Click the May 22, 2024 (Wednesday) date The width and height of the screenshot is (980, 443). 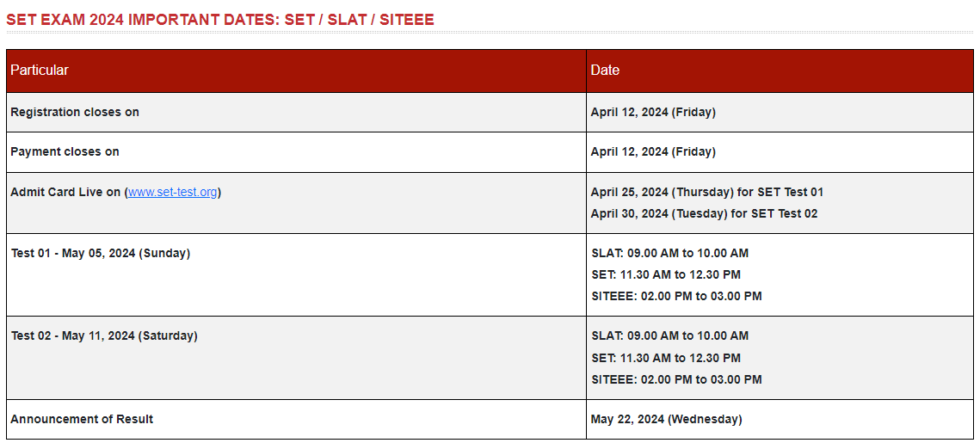point(666,419)
